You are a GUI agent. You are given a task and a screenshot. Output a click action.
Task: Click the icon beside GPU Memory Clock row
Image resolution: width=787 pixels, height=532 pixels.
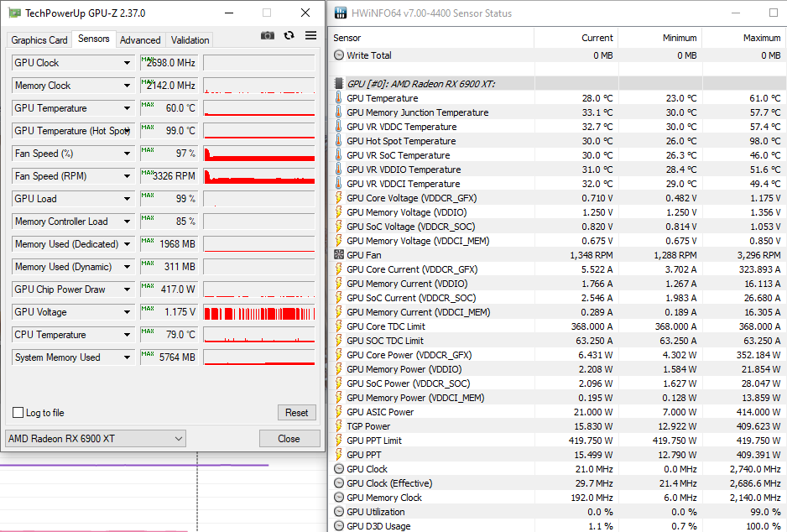[x=339, y=498]
